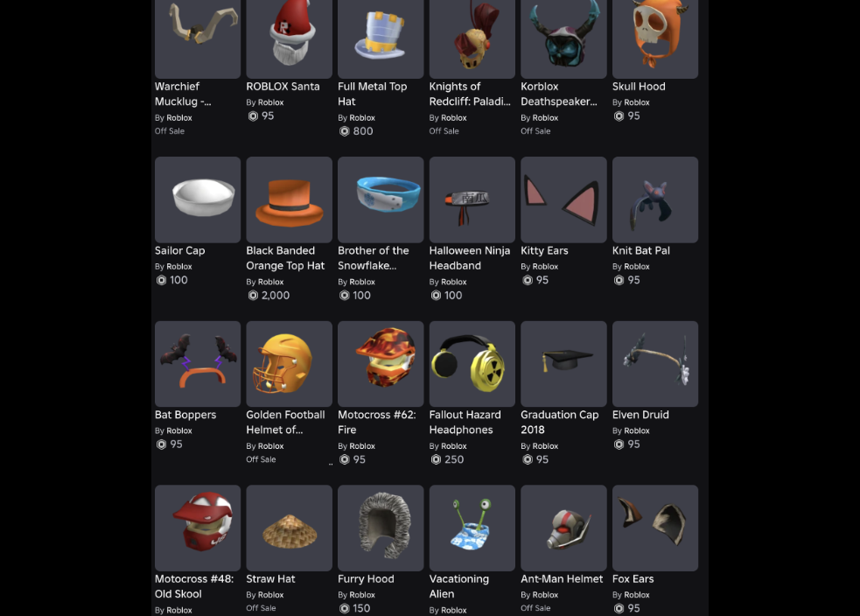Click the Golden Football Helmet image
Image resolution: width=860 pixels, height=616 pixels.
[x=289, y=364]
